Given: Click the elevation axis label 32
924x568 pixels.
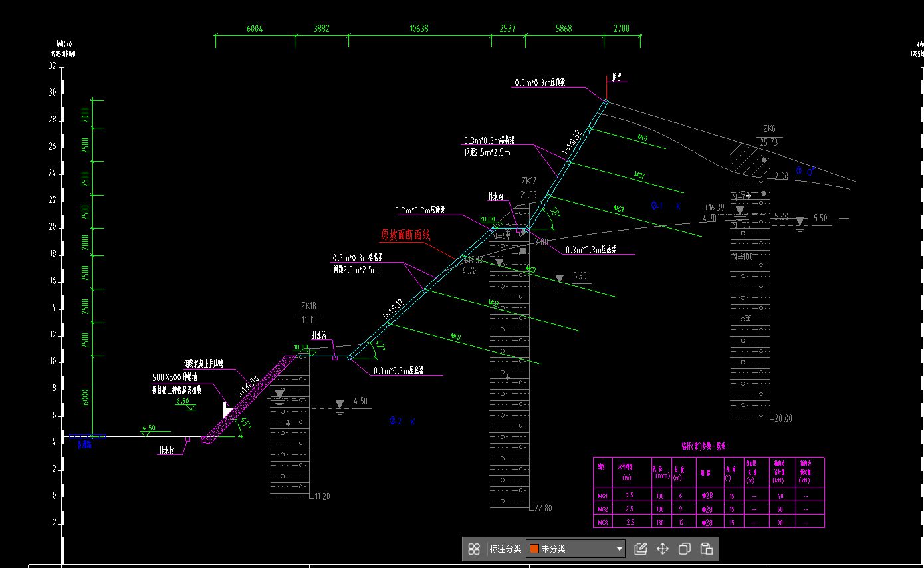Looking at the screenshot, I should [x=52, y=66].
